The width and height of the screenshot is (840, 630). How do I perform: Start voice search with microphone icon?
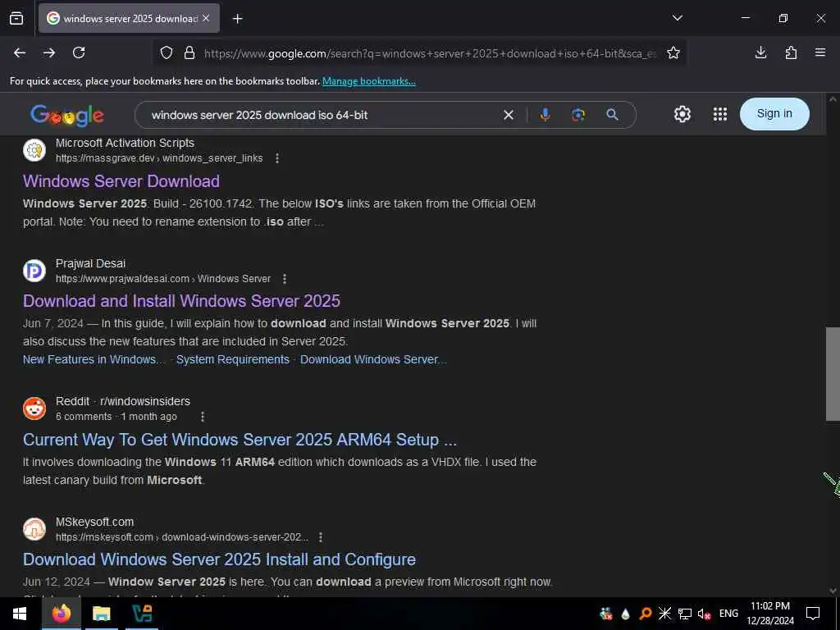[x=545, y=115]
